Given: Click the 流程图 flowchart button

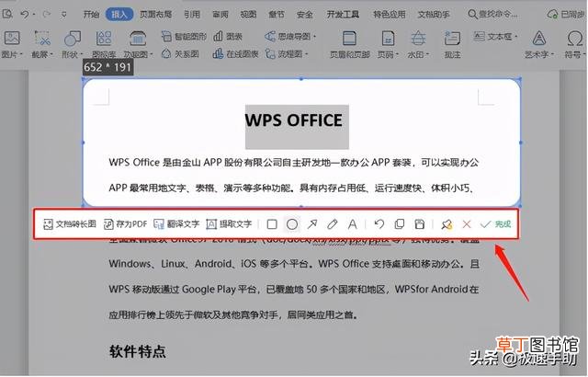Looking at the screenshot, I should [284, 54].
